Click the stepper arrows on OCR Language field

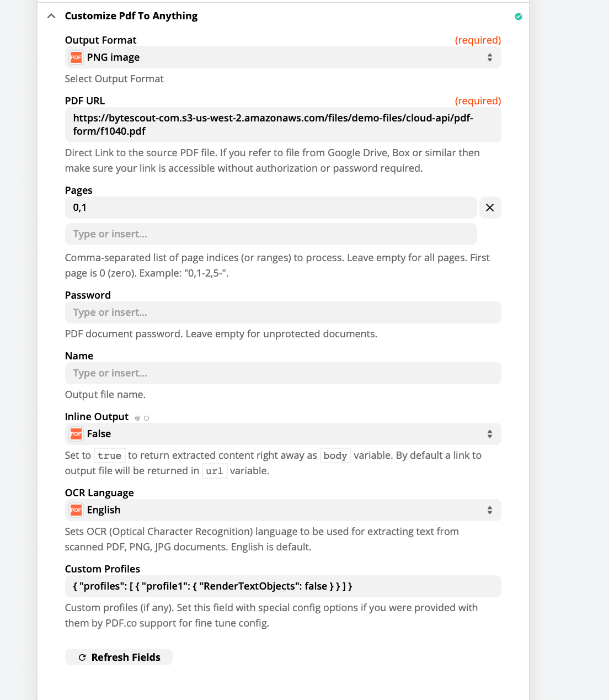click(x=490, y=510)
